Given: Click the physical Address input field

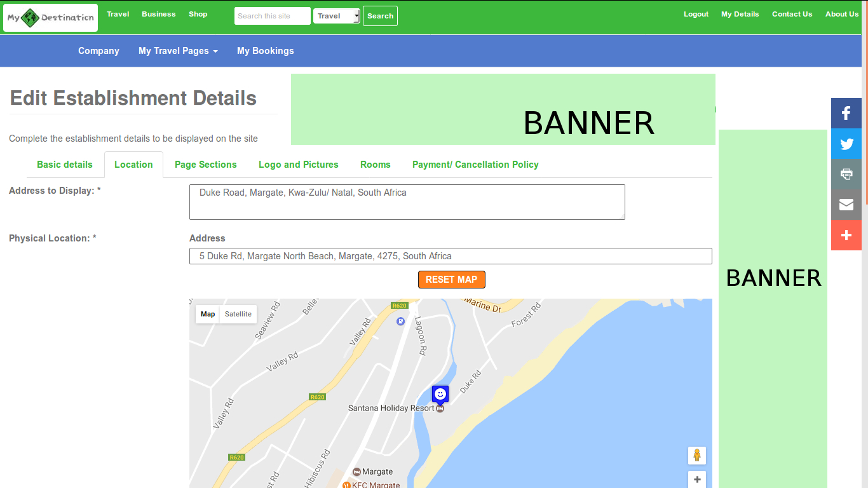Looking at the screenshot, I should (x=450, y=256).
